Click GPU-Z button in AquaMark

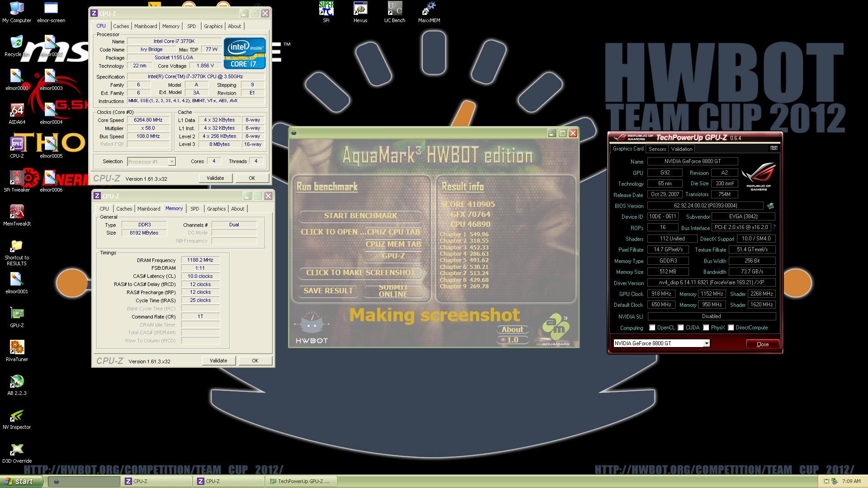393,256
